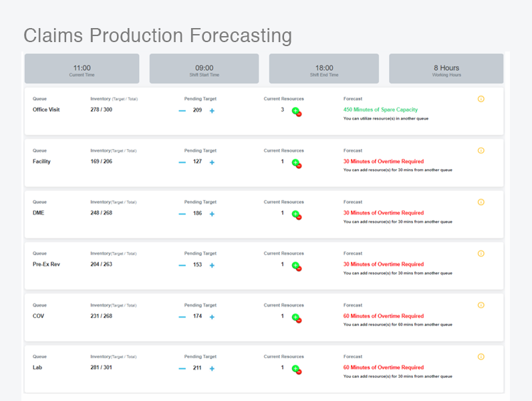This screenshot has width=532, height=401.
Task: Click inventory value 204 / 263
Action: (101, 264)
